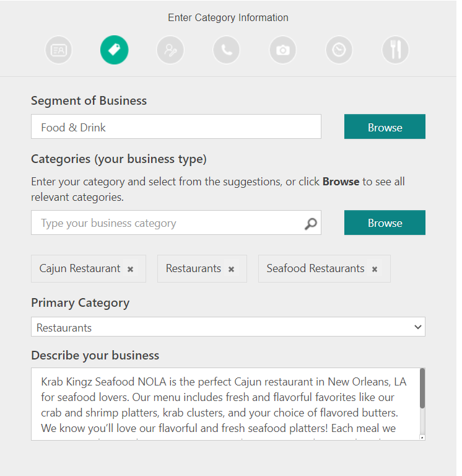Go to the business card step icon

[59, 50]
